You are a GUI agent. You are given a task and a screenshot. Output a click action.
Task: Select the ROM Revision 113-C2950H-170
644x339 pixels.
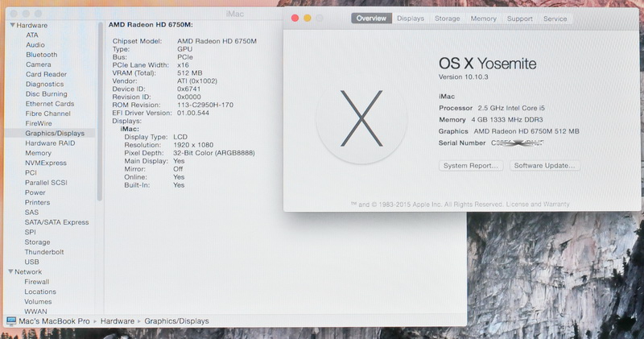(x=205, y=105)
